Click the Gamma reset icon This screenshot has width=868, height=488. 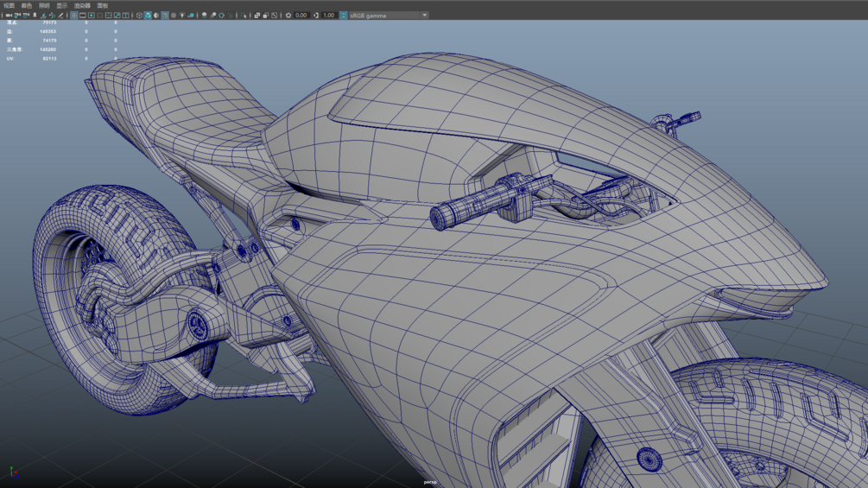pos(316,16)
